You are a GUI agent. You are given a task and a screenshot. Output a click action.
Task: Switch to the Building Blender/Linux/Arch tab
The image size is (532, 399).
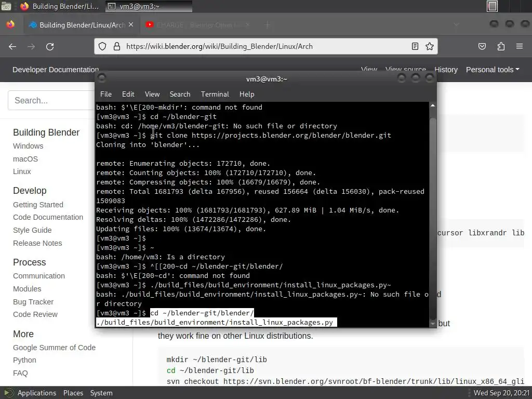pyautogui.click(x=82, y=25)
